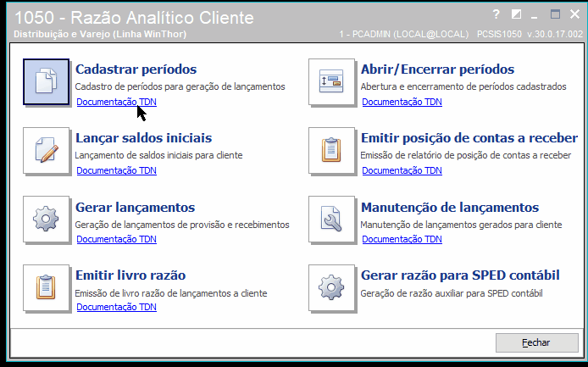
Task: Click the 'Distribuição e Varejo (Linha WinThor)' subtitle
Action: point(100,34)
